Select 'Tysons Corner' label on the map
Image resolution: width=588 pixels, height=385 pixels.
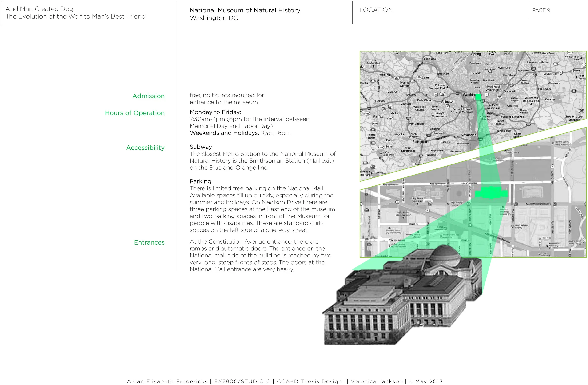click(x=404, y=84)
